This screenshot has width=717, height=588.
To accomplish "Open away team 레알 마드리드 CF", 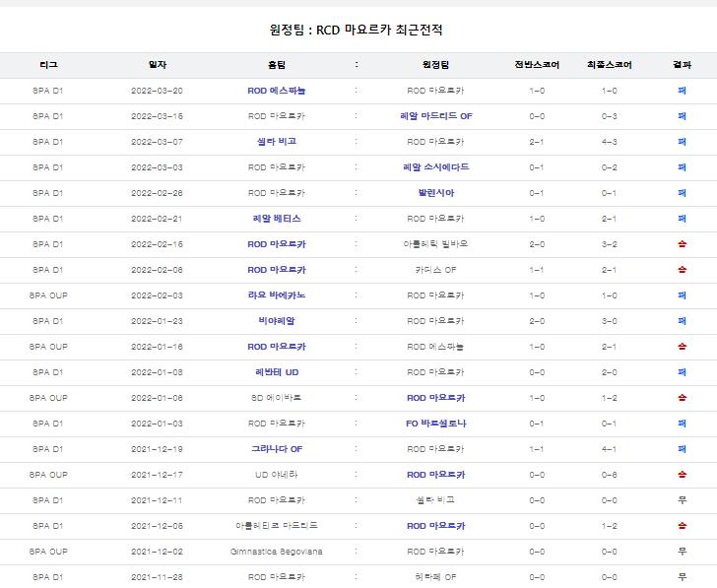I will [435, 116].
